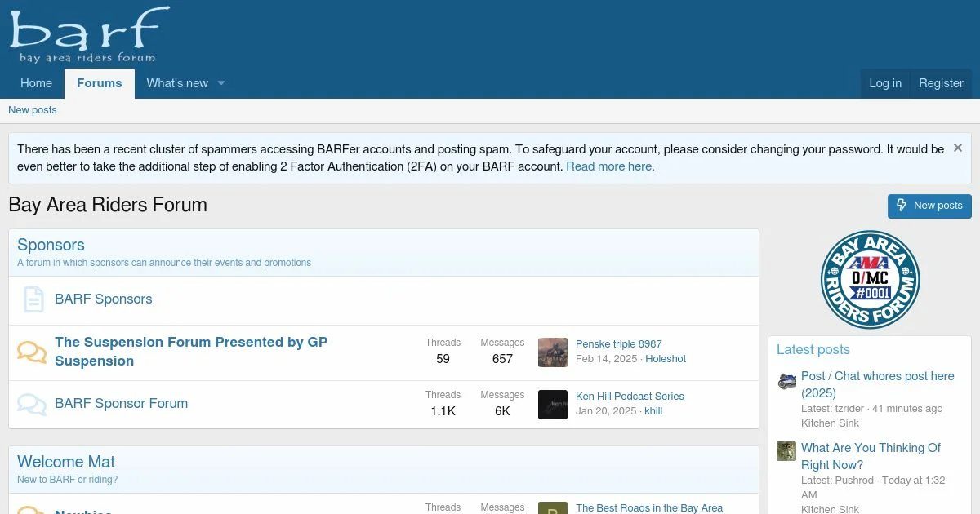Click the Suspension Forum chat bubble icon
Viewport: 980px width, 514px height.
(x=32, y=352)
